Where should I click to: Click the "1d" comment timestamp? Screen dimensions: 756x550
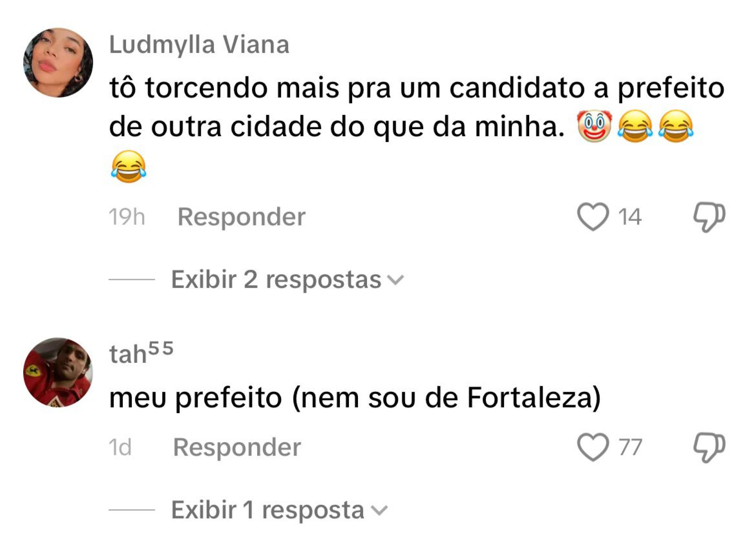(120, 447)
